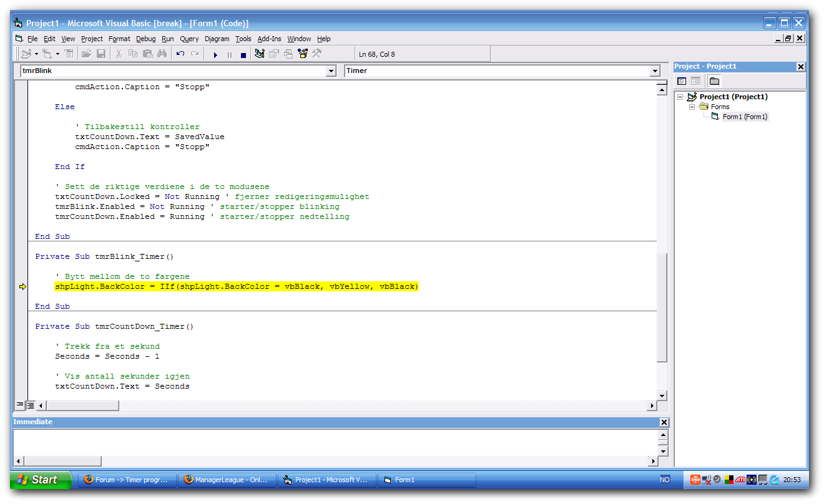Image resolution: width=824 pixels, height=504 pixels.
Task: Select Form1 (Form1) in project tree
Action: [745, 117]
